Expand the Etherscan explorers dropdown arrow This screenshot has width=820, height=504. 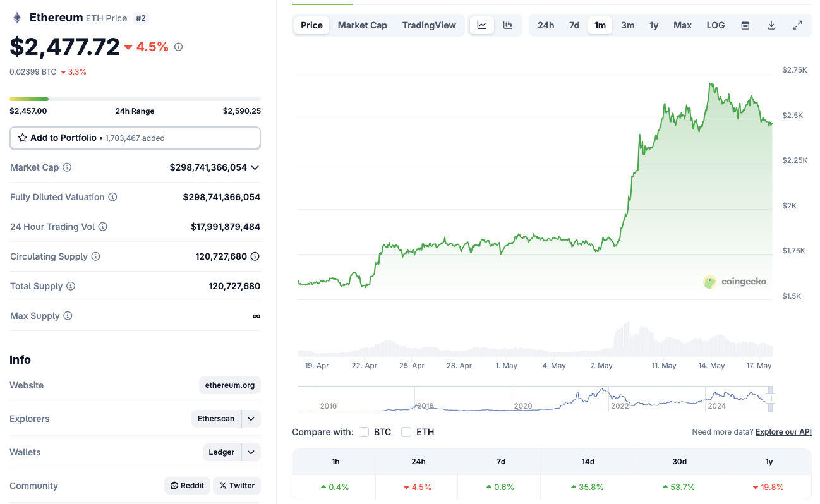pos(251,419)
